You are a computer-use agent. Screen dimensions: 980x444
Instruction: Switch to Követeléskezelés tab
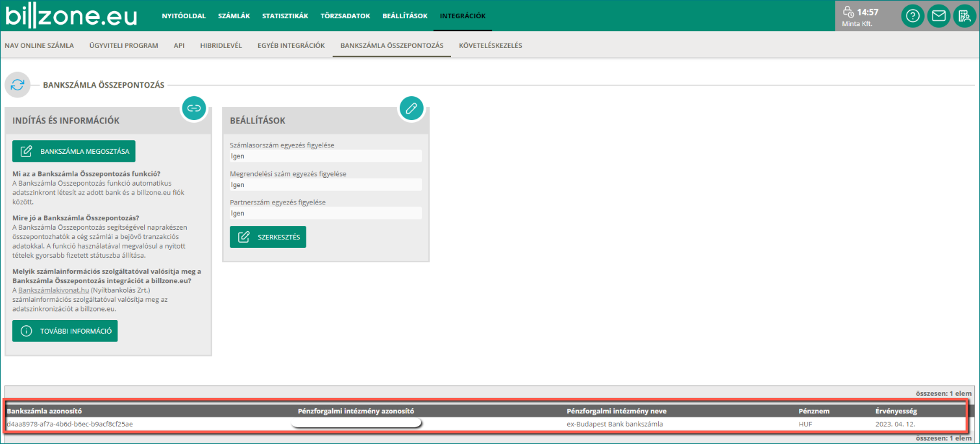click(490, 45)
